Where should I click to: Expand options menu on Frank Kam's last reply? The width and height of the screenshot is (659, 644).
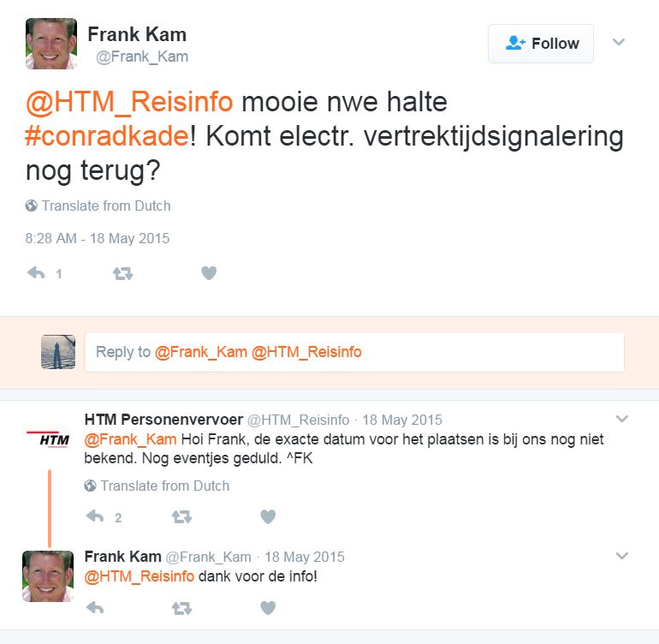tap(622, 556)
